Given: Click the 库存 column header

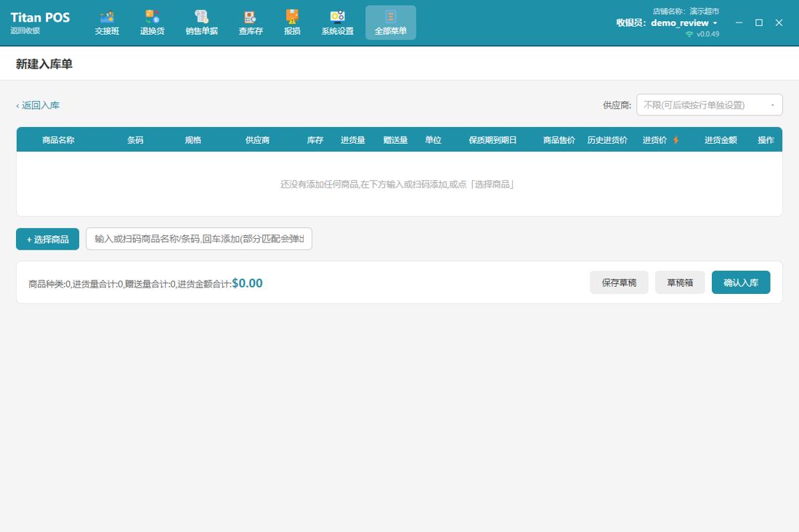Looking at the screenshot, I should [x=315, y=140].
